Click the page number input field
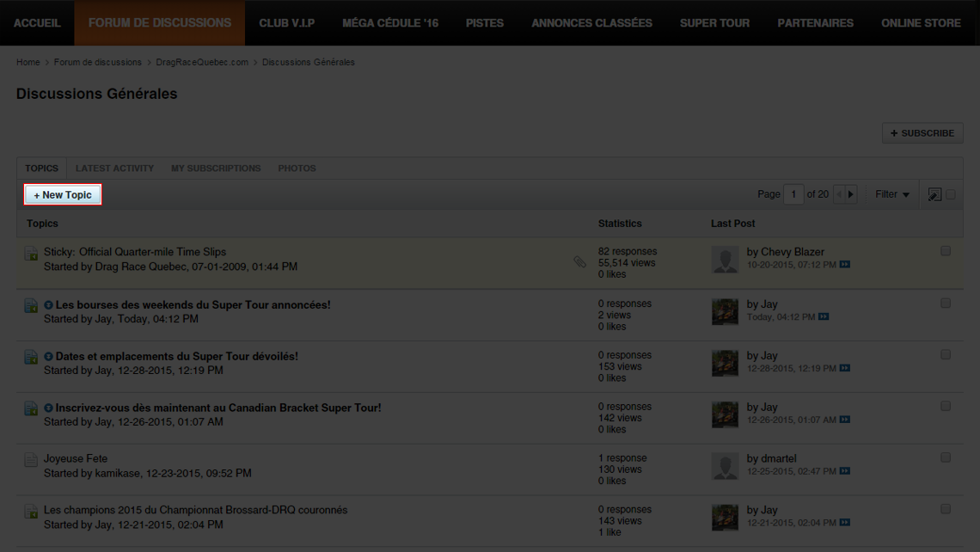The width and height of the screenshot is (980, 552). point(793,194)
